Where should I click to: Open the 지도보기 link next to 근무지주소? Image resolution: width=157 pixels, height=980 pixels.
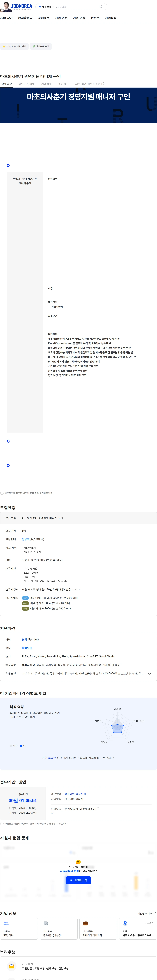76,589
